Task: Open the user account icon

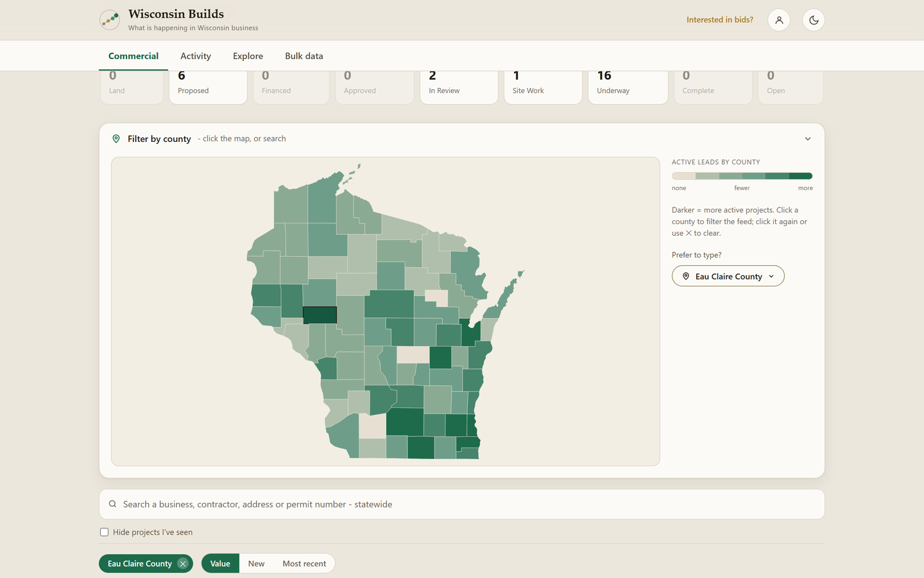Action: click(x=779, y=20)
